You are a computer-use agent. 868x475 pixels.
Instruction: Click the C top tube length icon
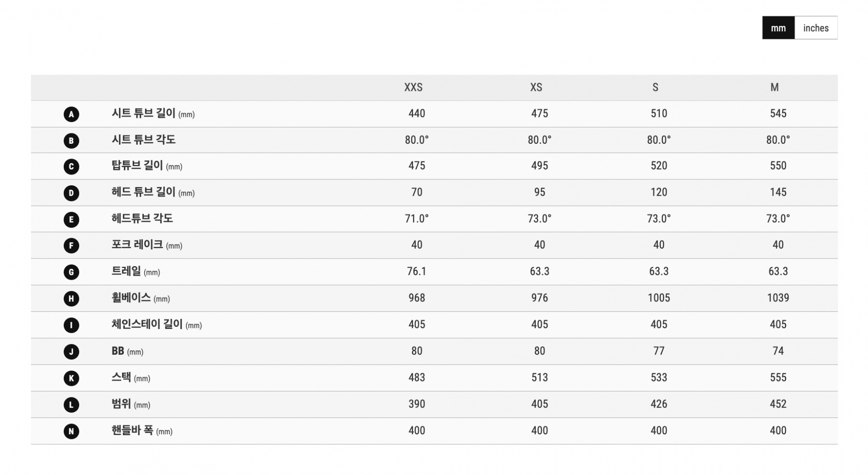tap(71, 167)
